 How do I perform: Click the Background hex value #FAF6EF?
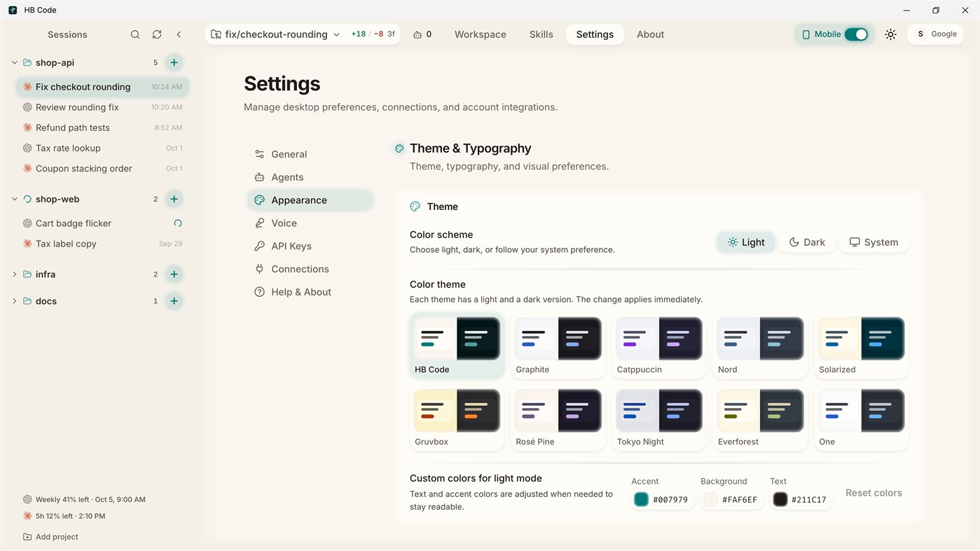pyautogui.click(x=740, y=500)
